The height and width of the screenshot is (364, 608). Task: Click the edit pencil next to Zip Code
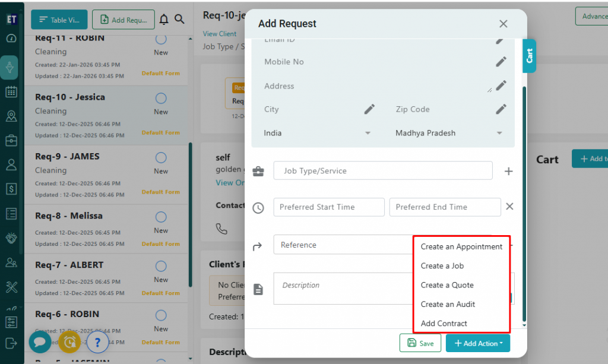(x=501, y=109)
